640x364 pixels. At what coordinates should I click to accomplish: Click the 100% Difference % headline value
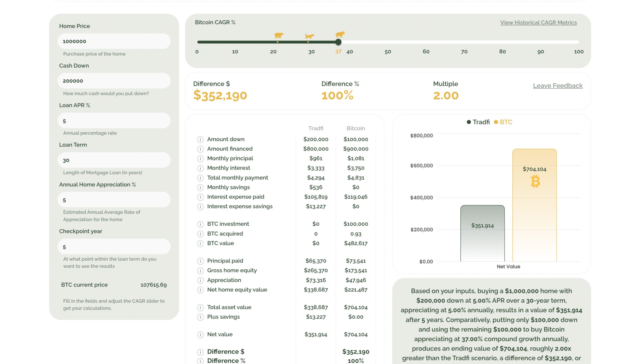337,95
